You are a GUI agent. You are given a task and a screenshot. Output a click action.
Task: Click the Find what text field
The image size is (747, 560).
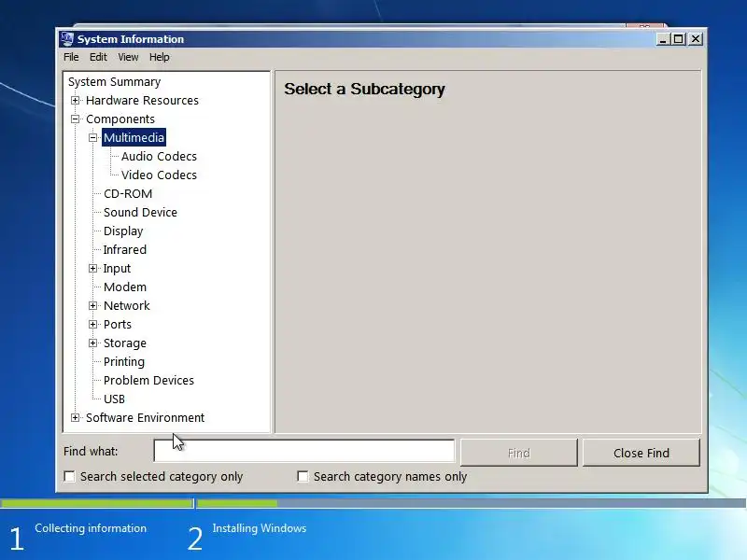click(304, 451)
